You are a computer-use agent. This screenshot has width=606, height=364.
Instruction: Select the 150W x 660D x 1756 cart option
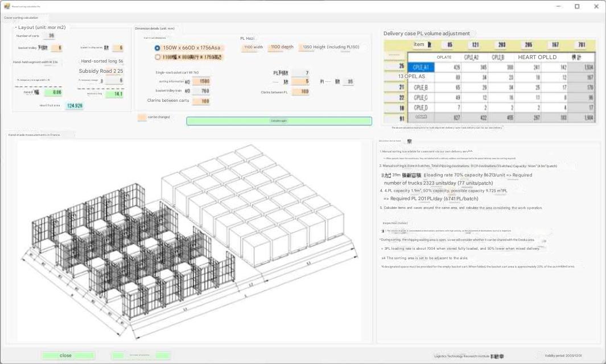tap(158, 48)
